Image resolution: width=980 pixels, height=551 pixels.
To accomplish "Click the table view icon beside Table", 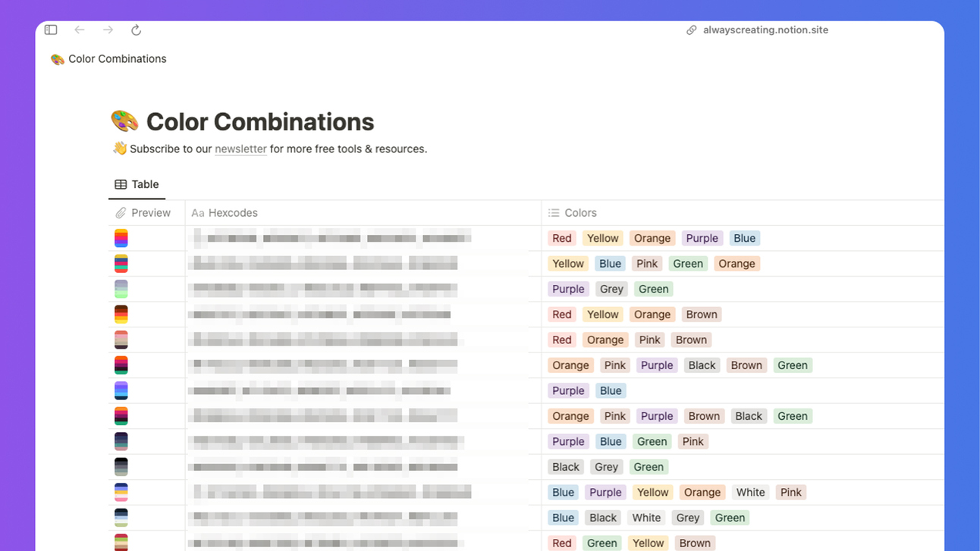I will point(120,184).
